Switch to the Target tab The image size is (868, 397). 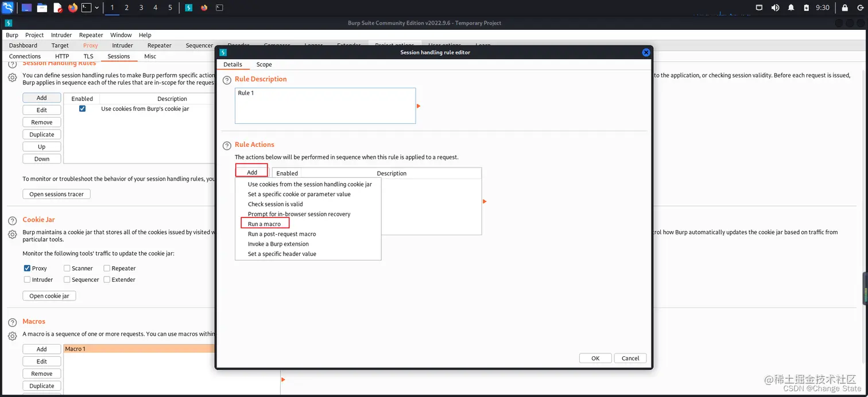click(x=60, y=45)
